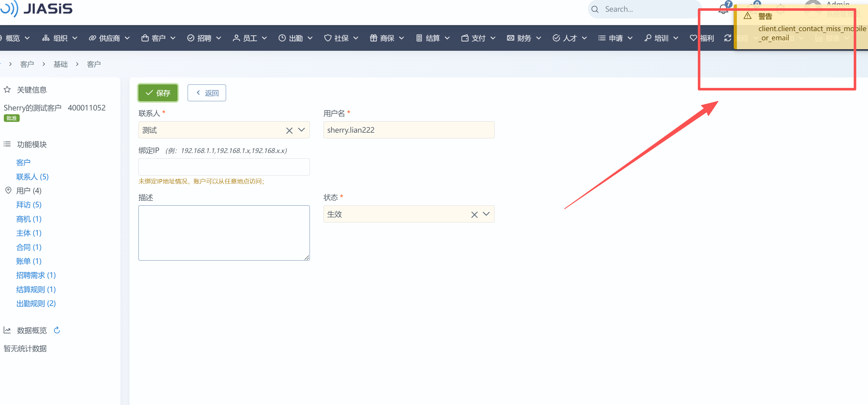Open the 出勤规则 (2) sidebar link

pyautogui.click(x=36, y=303)
